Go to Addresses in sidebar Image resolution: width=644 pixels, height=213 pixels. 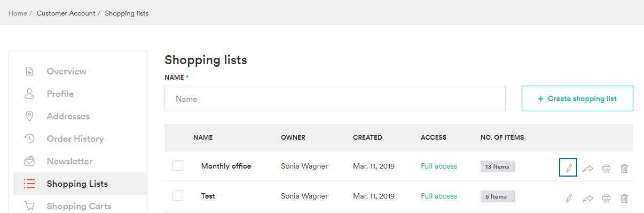point(80,116)
